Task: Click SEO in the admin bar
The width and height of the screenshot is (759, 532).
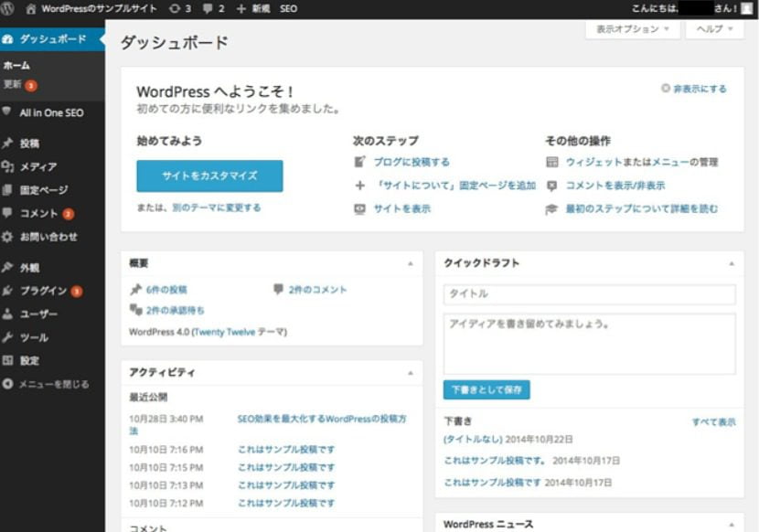Action: click(x=288, y=9)
